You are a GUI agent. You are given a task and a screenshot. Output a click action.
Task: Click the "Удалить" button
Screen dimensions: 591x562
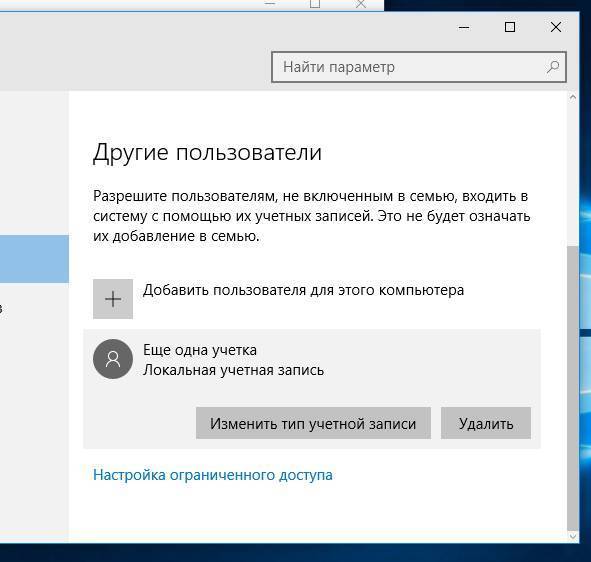click(x=486, y=423)
